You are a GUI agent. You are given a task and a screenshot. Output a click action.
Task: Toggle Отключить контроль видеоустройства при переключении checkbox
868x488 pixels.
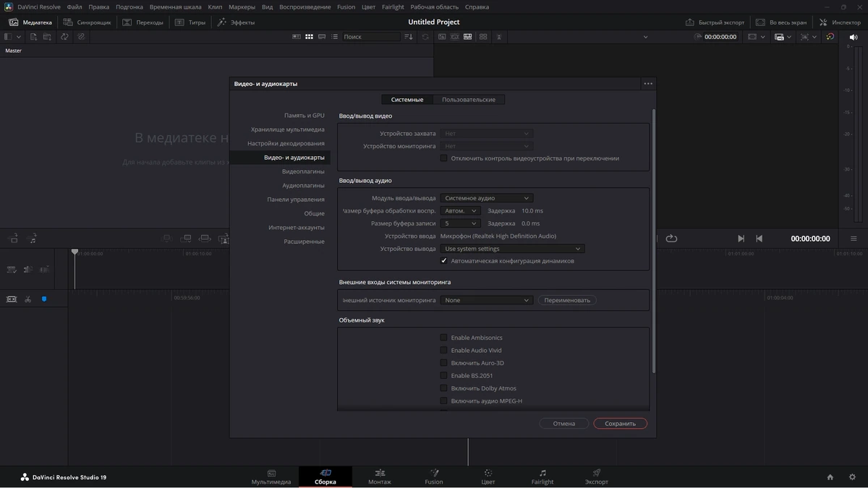pos(444,158)
